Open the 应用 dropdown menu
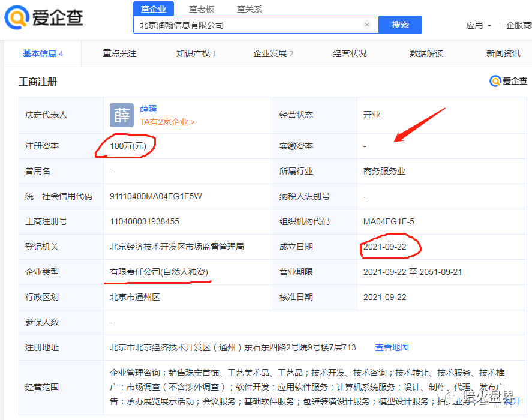 [x=479, y=25]
